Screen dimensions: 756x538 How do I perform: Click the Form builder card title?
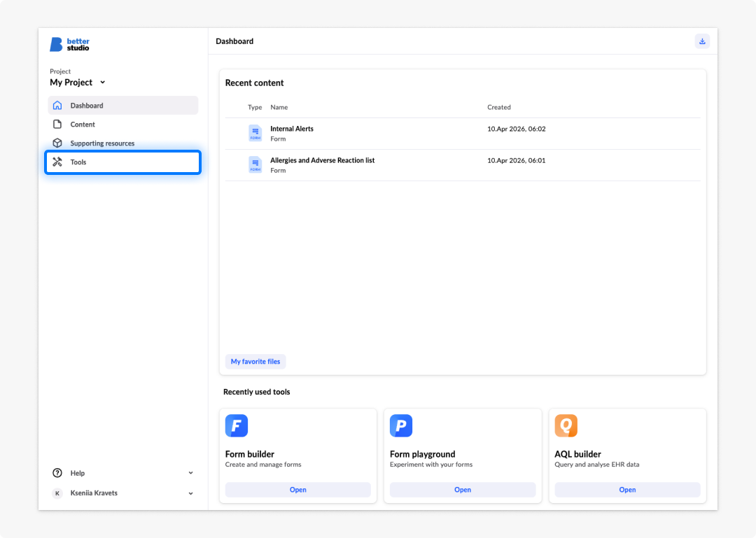pyautogui.click(x=250, y=454)
